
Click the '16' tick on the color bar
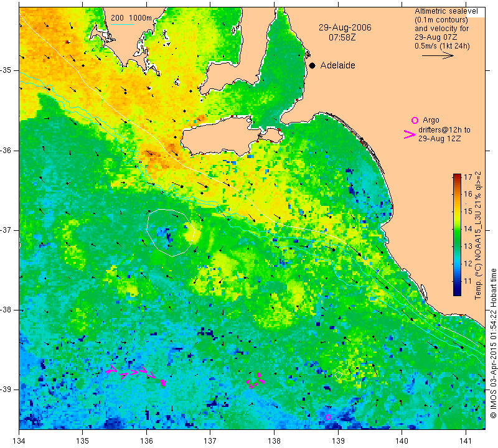tap(468, 194)
